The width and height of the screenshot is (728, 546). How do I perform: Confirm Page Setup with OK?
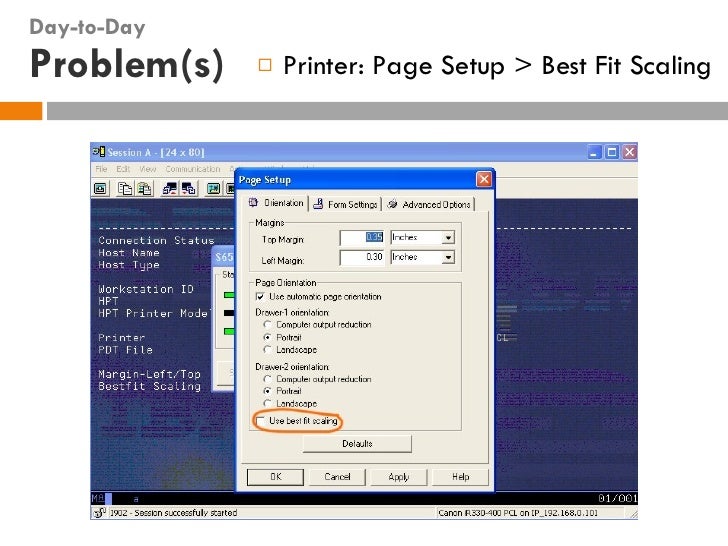pyautogui.click(x=275, y=477)
